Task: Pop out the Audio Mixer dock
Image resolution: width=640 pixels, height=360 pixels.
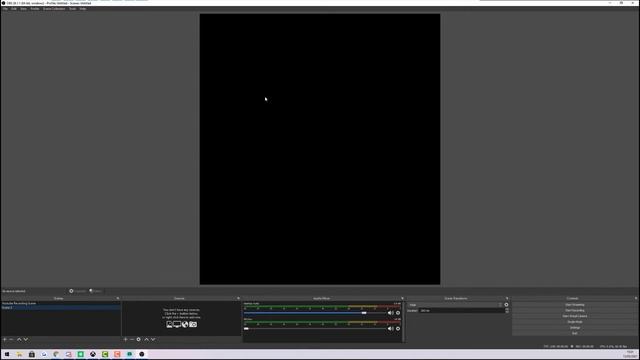Action: tap(402, 298)
